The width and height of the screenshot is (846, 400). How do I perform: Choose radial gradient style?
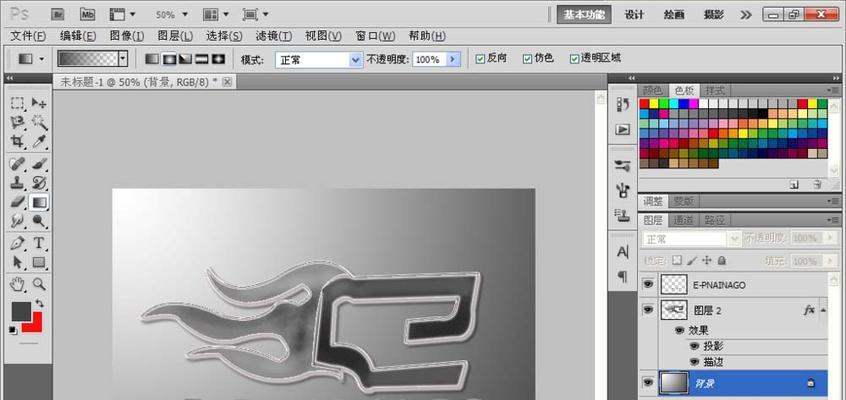click(x=169, y=59)
